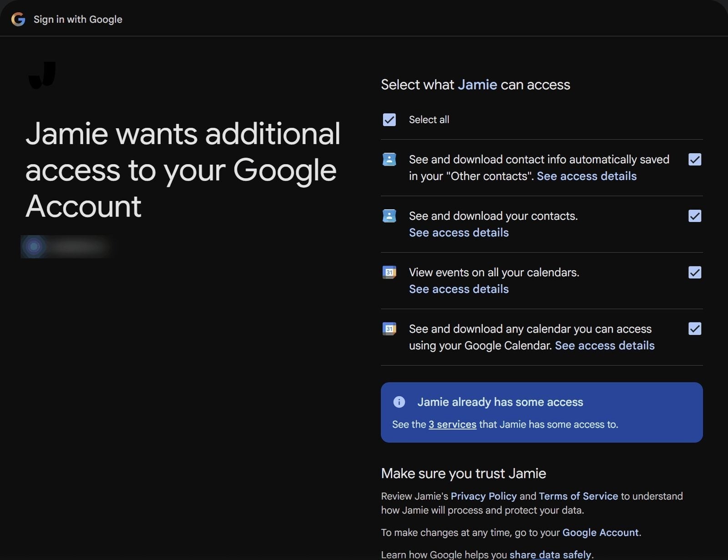This screenshot has height=560, width=728.
Task: Open Jamie's Terms of Service link
Action: pyautogui.click(x=578, y=496)
